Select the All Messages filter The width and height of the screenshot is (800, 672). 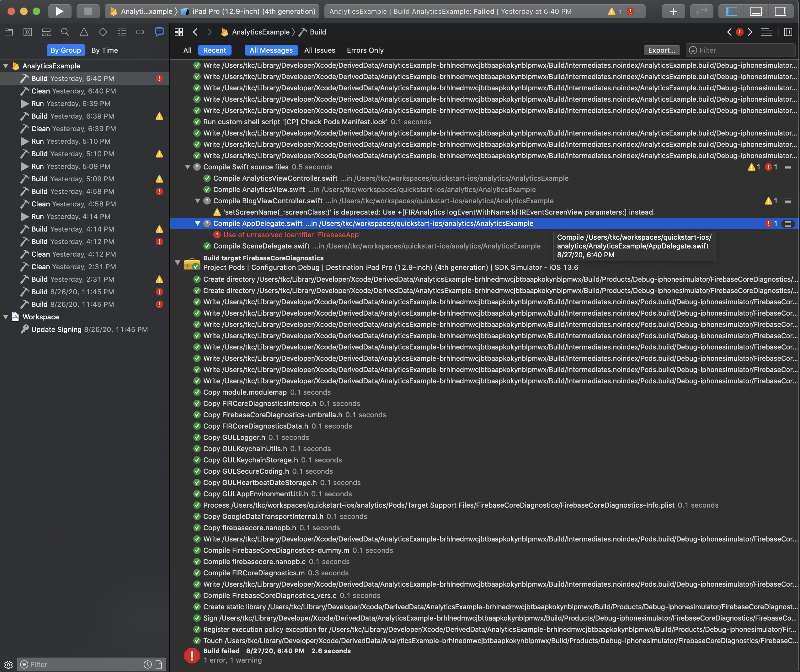(x=271, y=50)
